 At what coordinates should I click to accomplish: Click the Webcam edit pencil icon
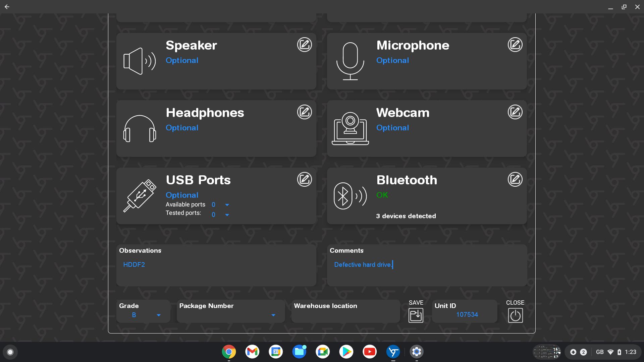pos(515,112)
